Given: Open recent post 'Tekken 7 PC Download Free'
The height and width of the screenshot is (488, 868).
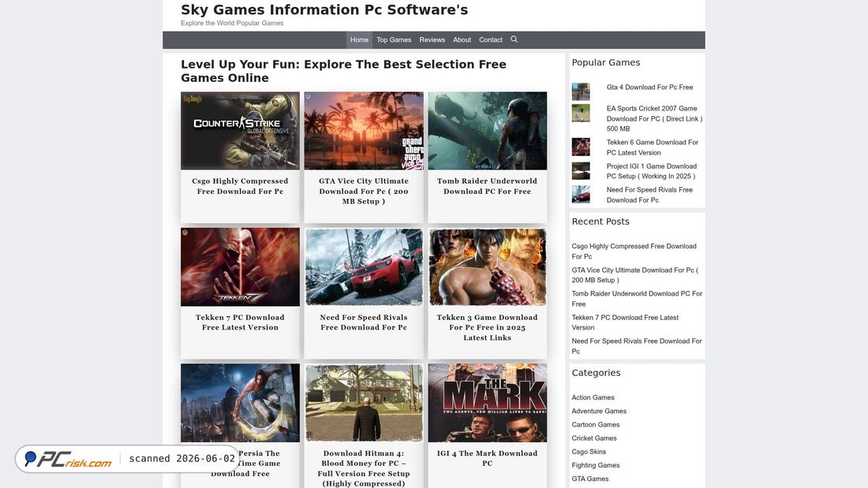Looking at the screenshot, I should coord(625,322).
